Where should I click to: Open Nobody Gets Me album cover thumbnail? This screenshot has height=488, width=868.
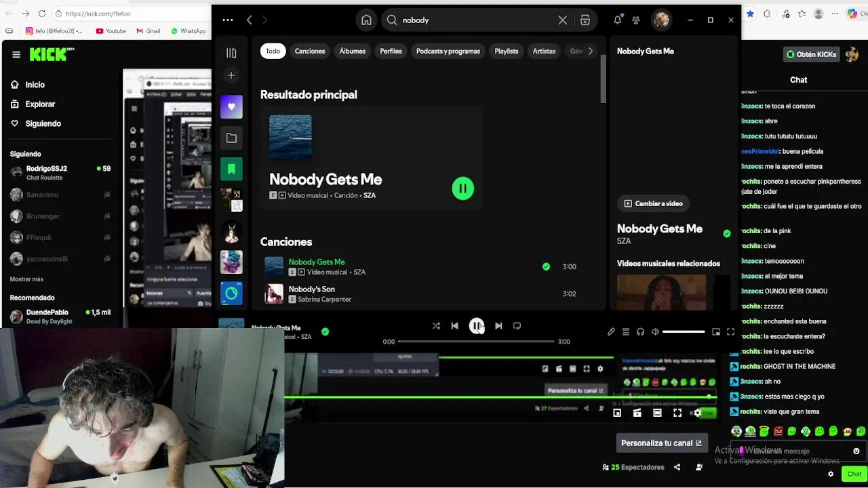coord(290,137)
